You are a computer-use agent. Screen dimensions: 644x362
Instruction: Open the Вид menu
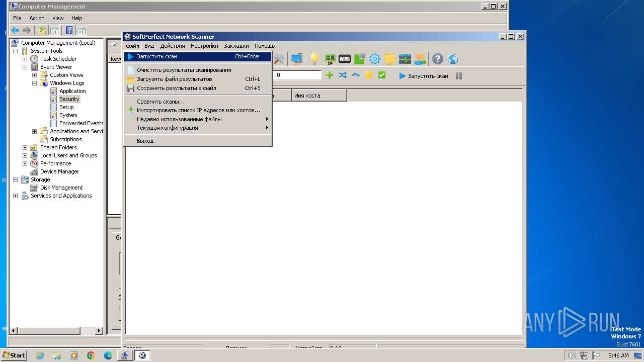[149, 46]
